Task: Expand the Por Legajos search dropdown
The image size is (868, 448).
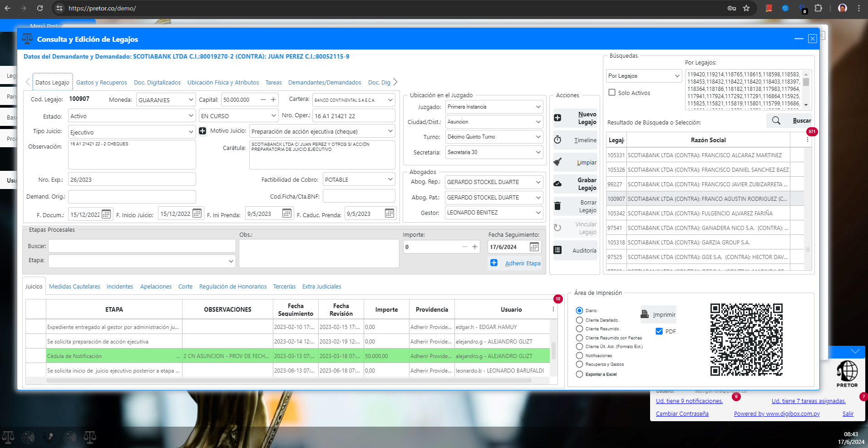Action: coord(677,76)
